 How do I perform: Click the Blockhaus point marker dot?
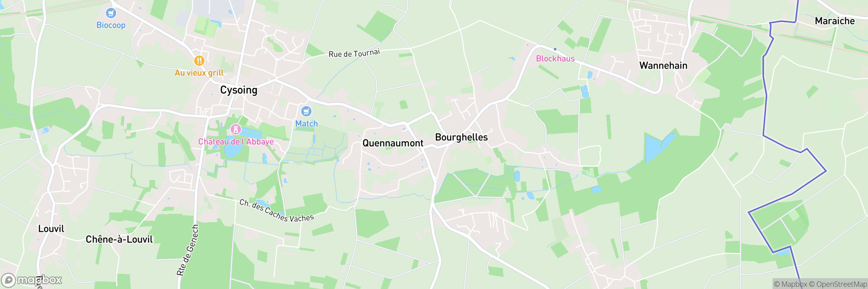[x=555, y=49]
